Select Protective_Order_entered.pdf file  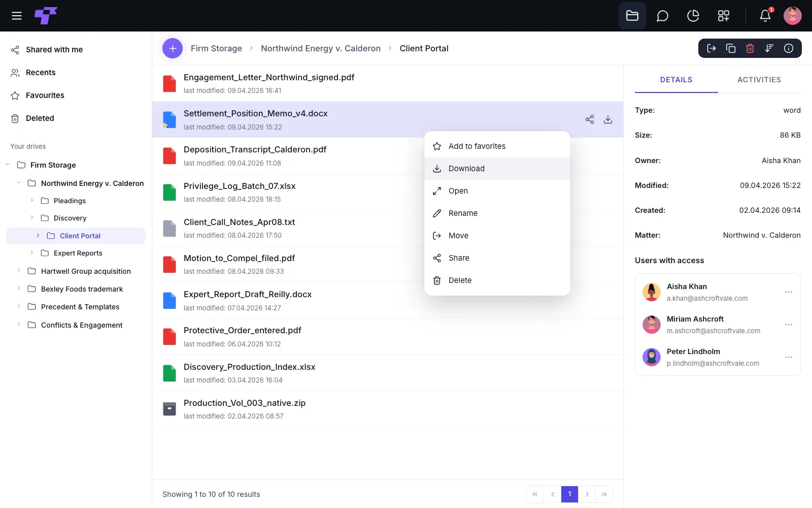[x=388, y=337]
